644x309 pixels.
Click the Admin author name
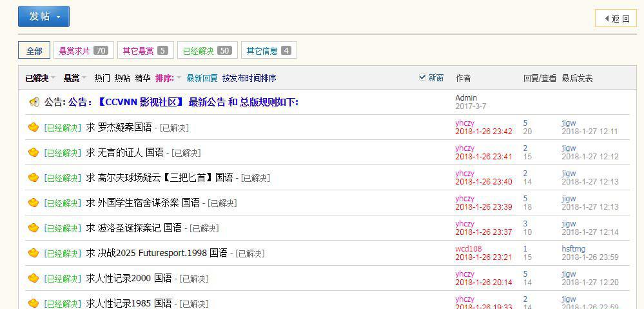pos(466,98)
